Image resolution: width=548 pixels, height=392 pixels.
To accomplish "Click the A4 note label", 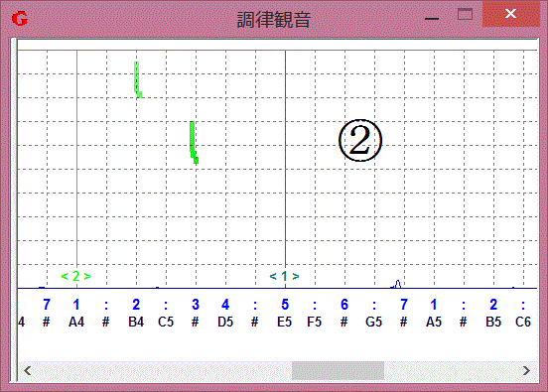I will coord(76,322).
